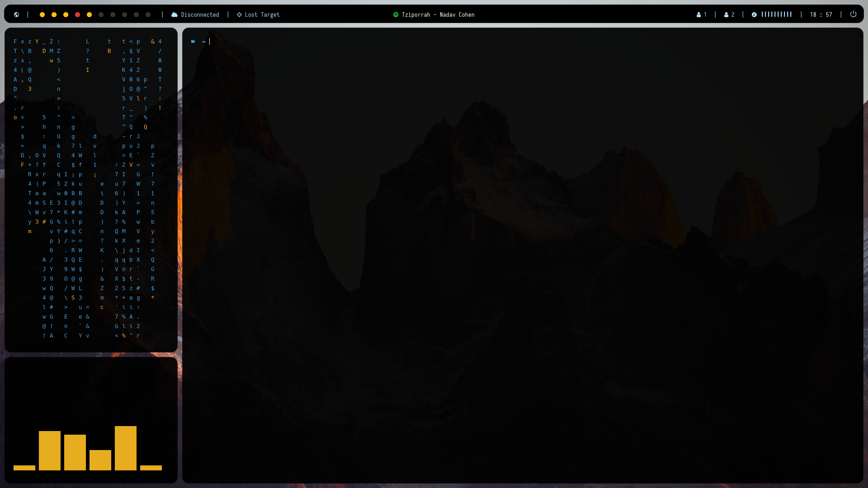
Task: Click the terminal prompt cursor line
Action: click(x=209, y=41)
